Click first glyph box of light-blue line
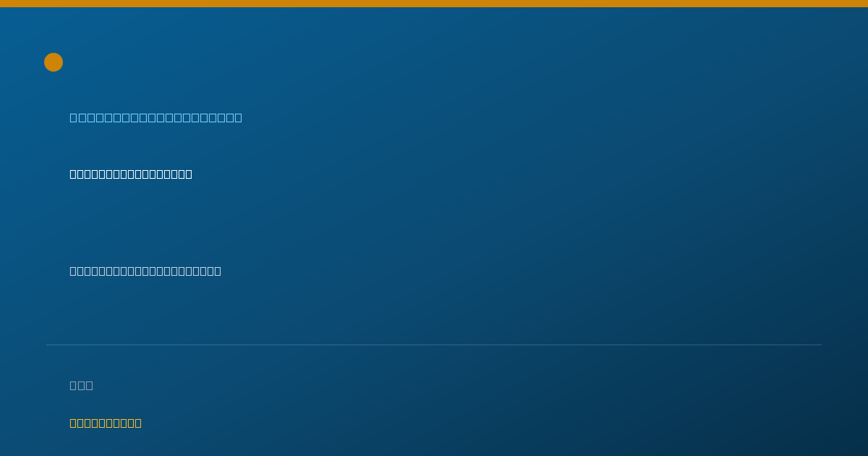 click(x=74, y=117)
